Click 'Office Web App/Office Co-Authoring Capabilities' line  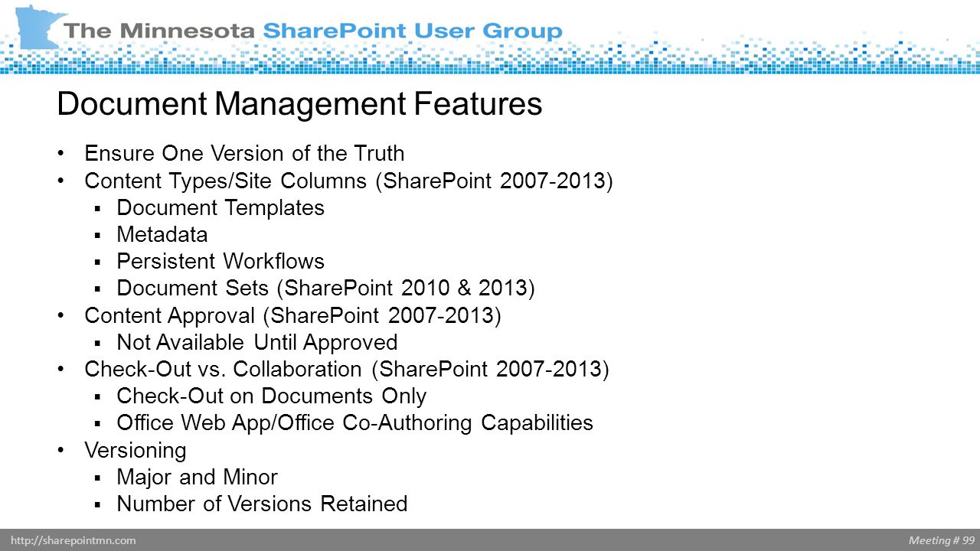355,423
